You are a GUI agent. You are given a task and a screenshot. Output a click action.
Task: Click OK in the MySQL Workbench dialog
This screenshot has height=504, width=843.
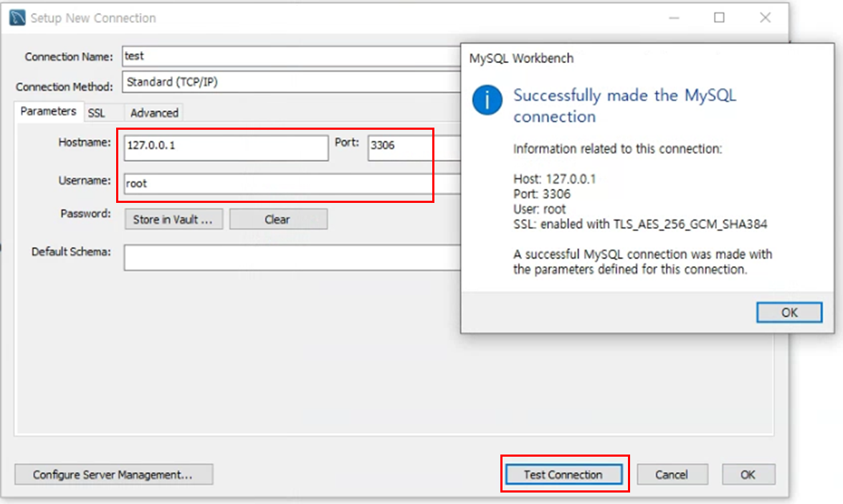pos(789,313)
